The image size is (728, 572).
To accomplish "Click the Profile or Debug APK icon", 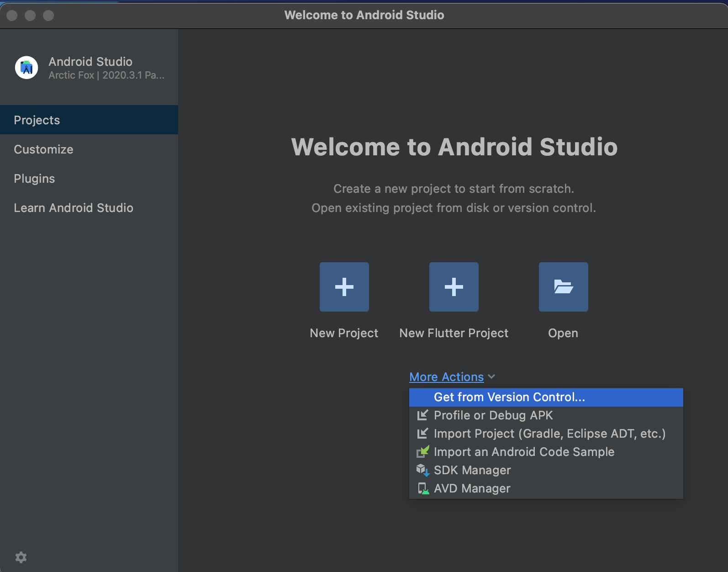I will (x=422, y=415).
